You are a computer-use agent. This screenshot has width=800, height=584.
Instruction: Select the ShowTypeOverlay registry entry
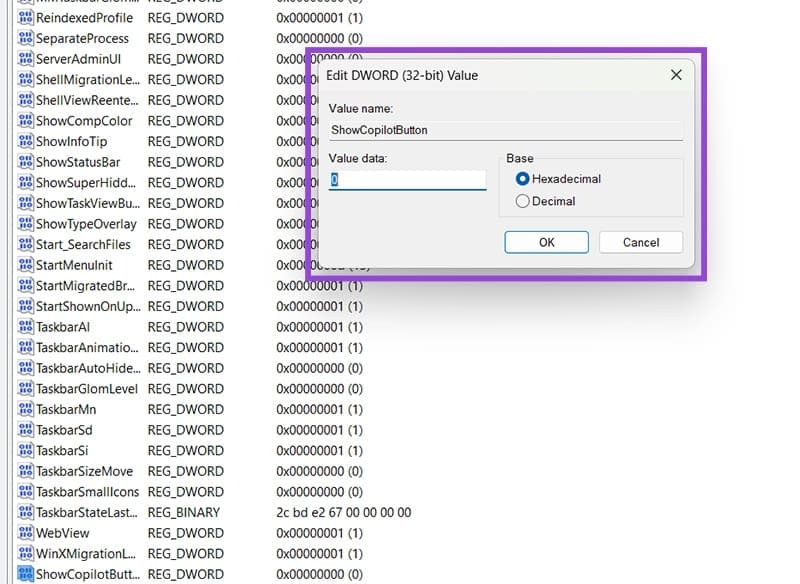[x=86, y=224]
